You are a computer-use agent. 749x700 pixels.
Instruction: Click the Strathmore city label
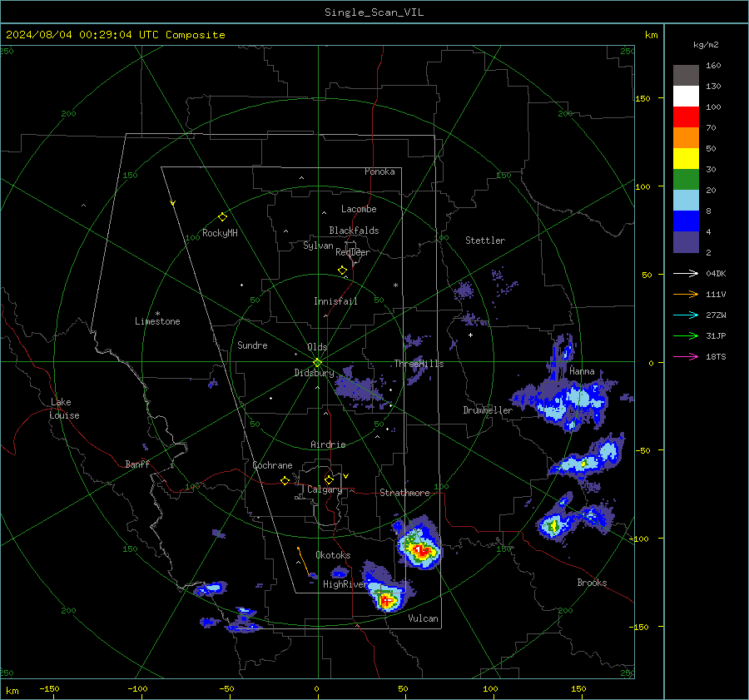404,493
